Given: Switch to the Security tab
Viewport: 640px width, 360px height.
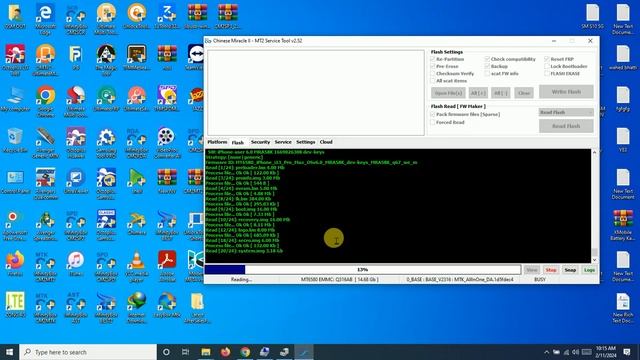Looking at the screenshot, I should (260, 142).
